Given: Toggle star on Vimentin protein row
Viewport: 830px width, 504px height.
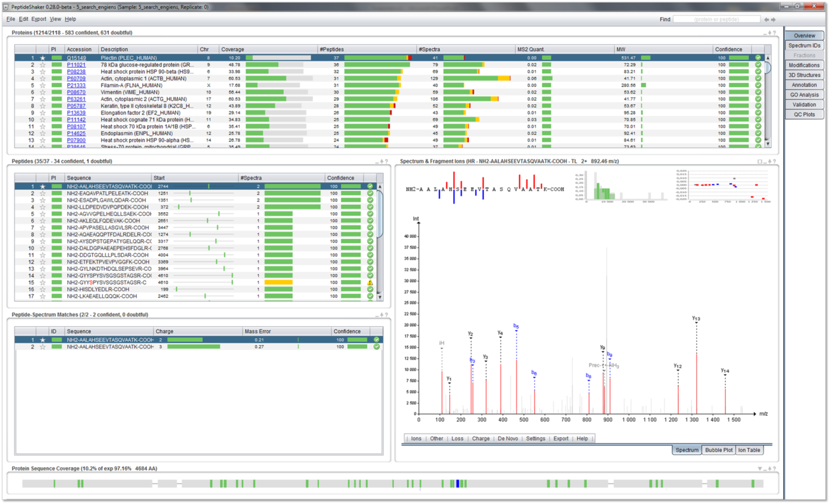Looking at the screenshot, I should [43, 92].
